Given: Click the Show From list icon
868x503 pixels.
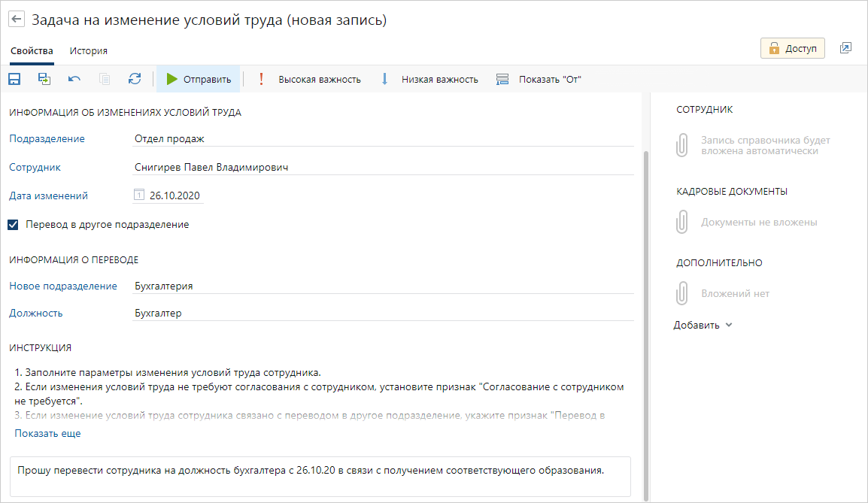Looking at the screenshot, I should [x=502, y=79].
